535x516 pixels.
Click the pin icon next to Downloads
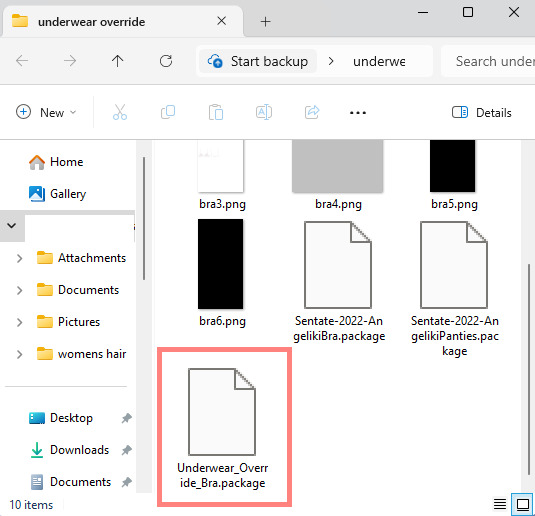pyautogui.click(x=127, y=450)
